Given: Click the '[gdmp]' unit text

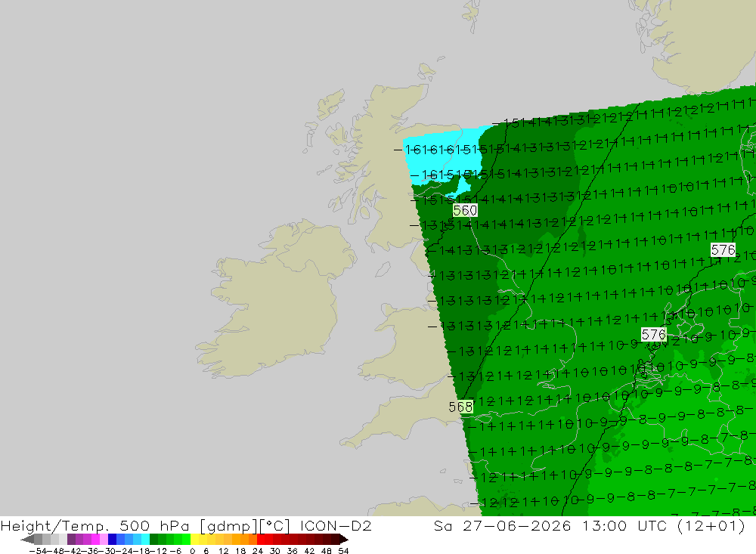Looking at the screenshot, I should (228, 526).
